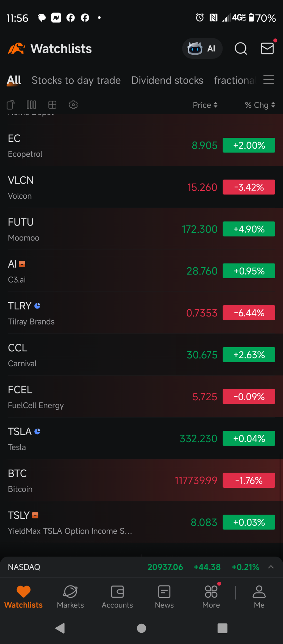Open the messages envelope icon
The width and height of the screenshot is (283, 644).
pos(268,48)
